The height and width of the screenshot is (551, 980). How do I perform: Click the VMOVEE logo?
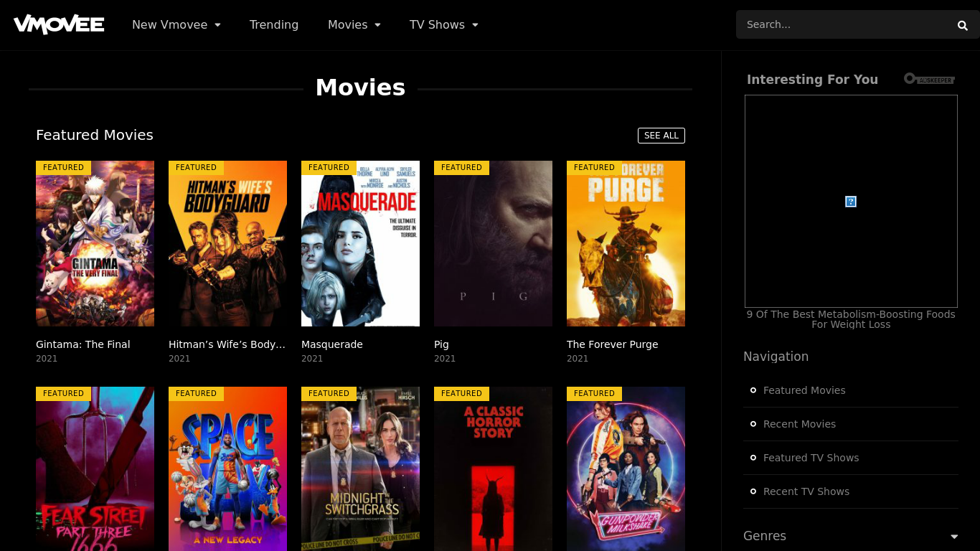59,24
